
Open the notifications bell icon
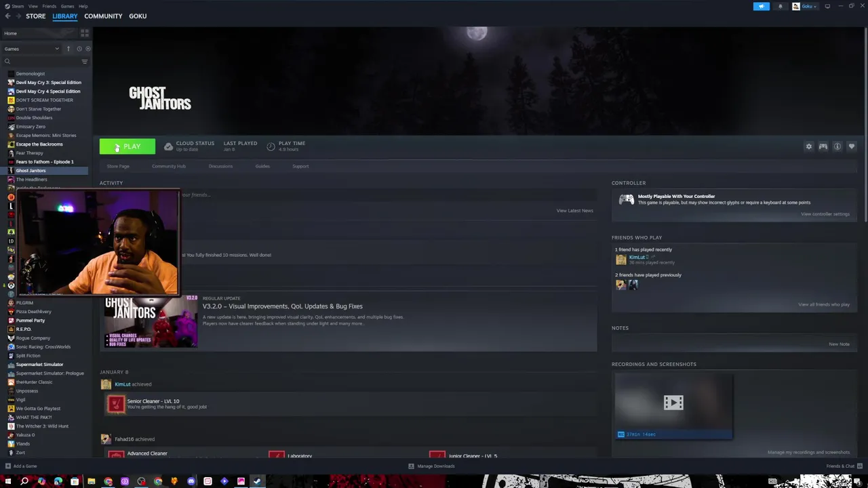780,6
